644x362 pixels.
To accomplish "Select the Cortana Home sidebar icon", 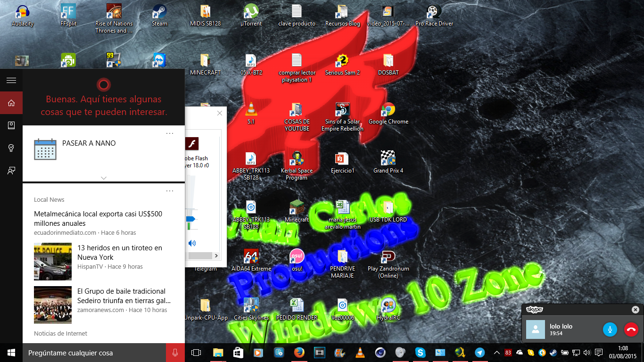I will pos(11,103).
